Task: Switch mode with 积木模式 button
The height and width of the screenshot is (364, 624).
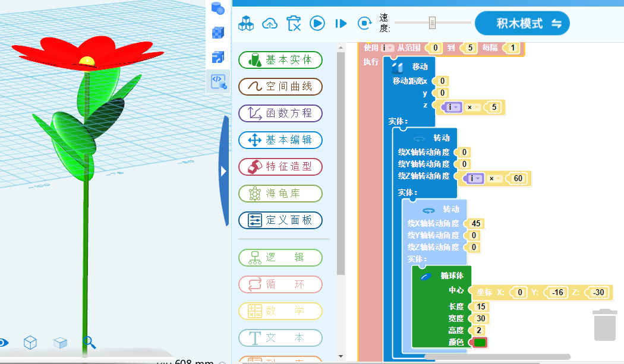Action: [522, 24]
